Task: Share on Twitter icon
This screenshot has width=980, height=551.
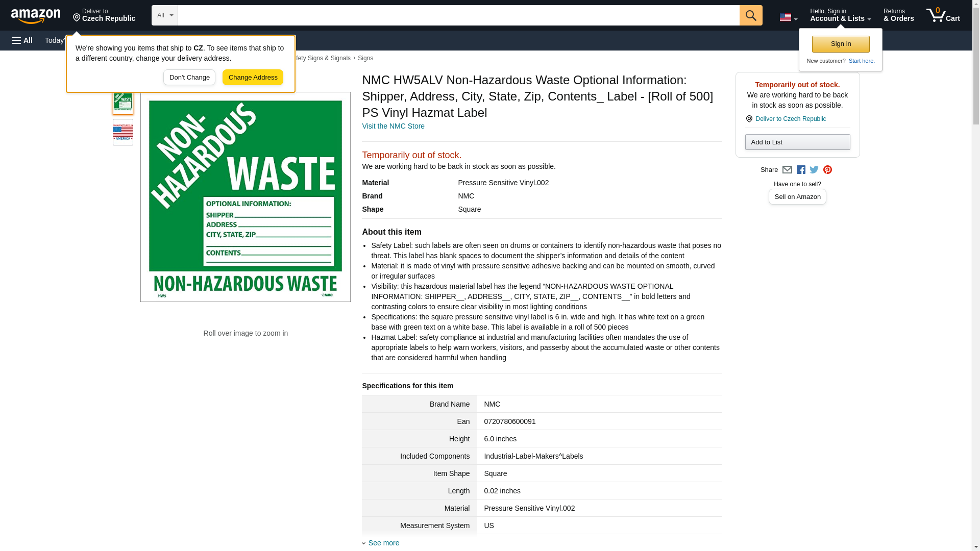Action: (x=814, y=170)
